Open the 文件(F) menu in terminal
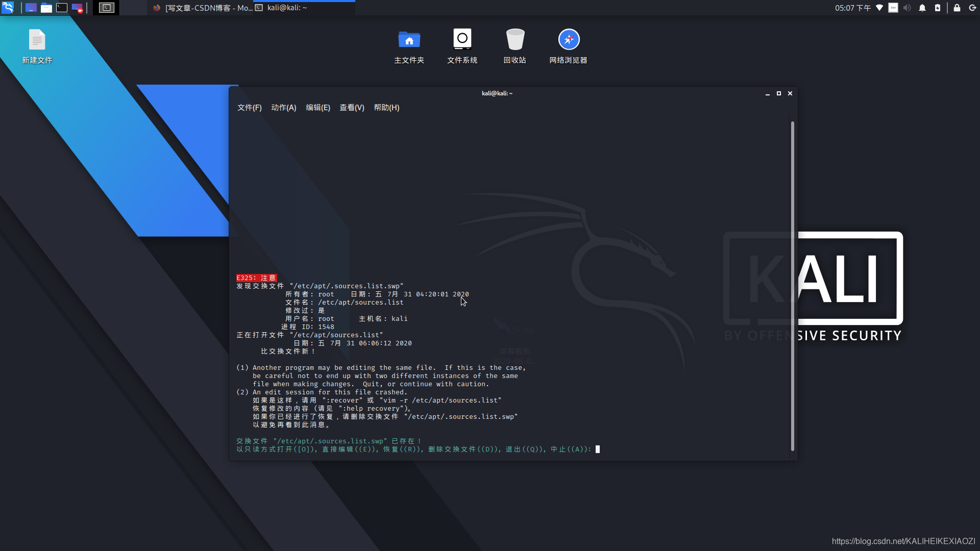Screen dimensions: 980x551 click(x=249, y=108)
